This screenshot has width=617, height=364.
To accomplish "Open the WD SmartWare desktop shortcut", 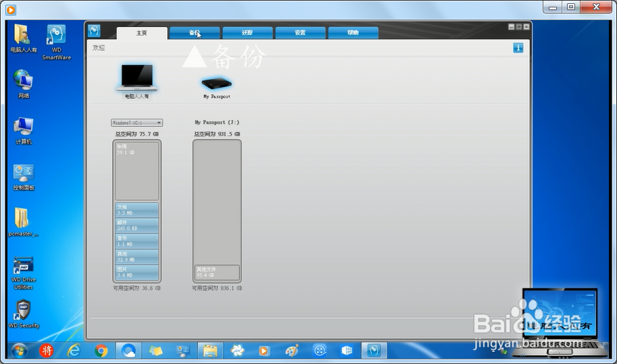I will 56,42.
